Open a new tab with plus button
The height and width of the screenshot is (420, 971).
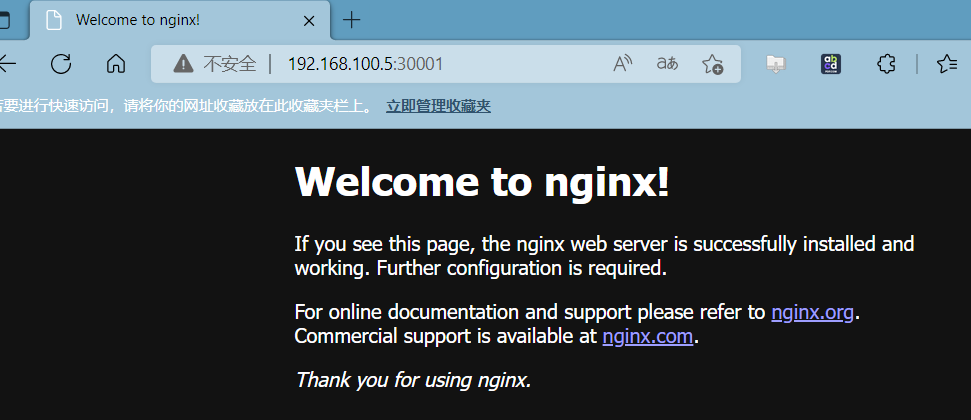tap(351, 20)
